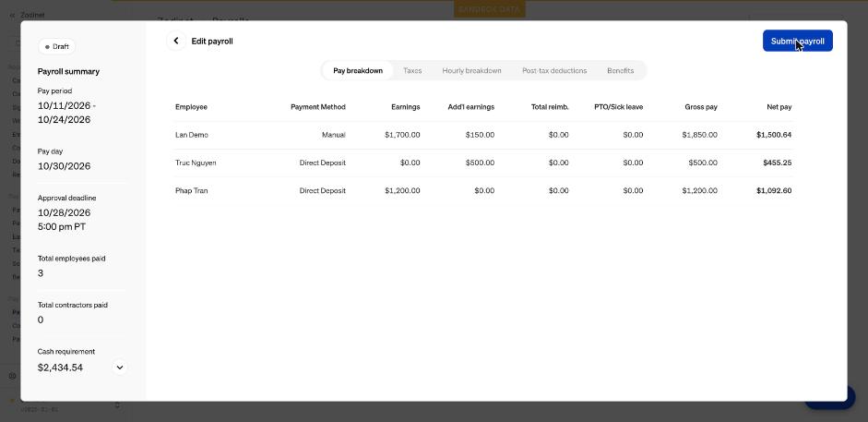Click the pay period date range
This screenshot has width=868, height=422.
67,113
